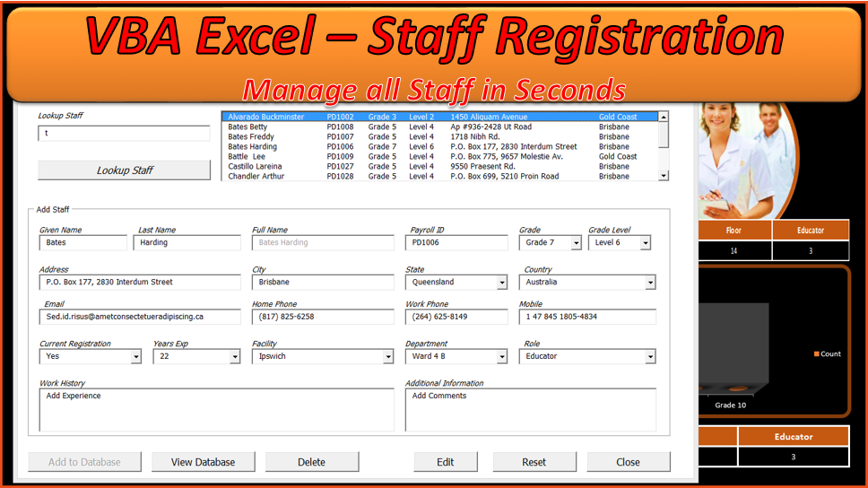Click the Edit button
The image size is (868, 488).
point(445,462)
